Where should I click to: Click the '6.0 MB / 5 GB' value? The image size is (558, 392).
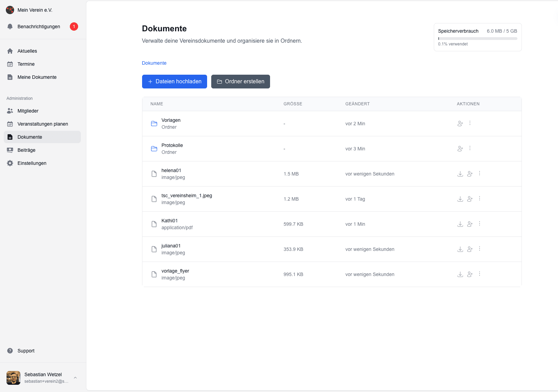[502, 31]
